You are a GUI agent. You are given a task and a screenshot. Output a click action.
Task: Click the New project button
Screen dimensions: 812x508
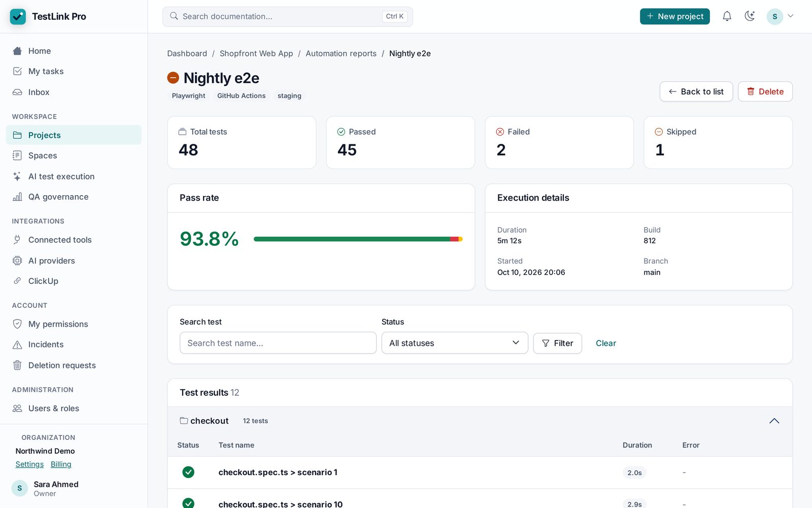pos(674,16)
